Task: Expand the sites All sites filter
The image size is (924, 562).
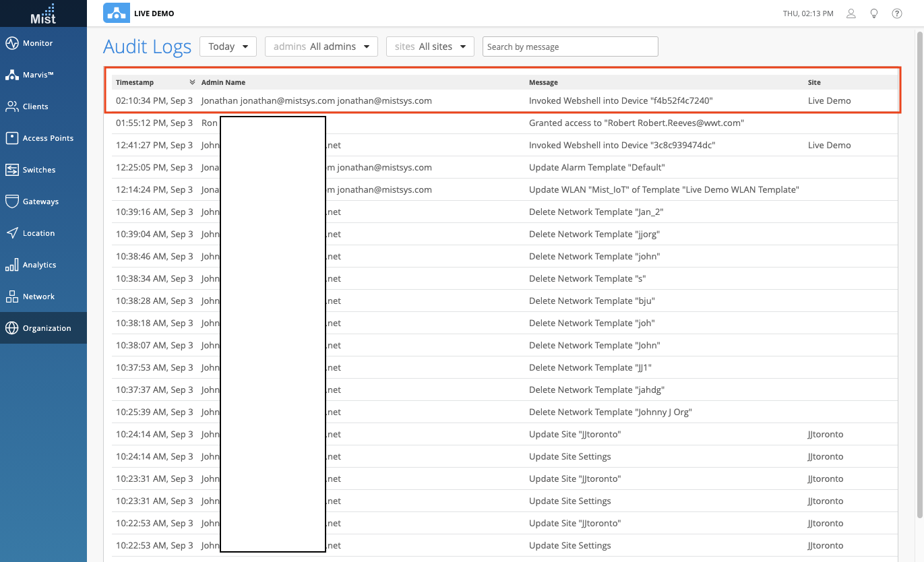Action: coord(430,46)
